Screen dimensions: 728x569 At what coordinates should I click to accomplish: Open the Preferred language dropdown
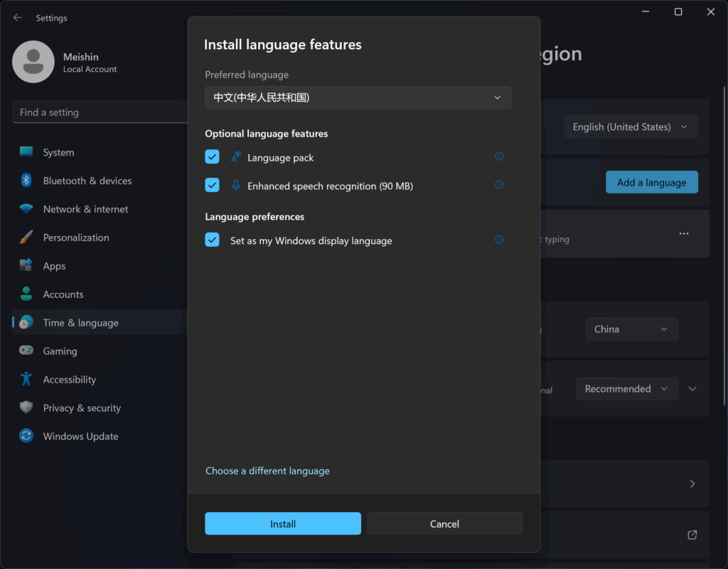pos(358,97)
